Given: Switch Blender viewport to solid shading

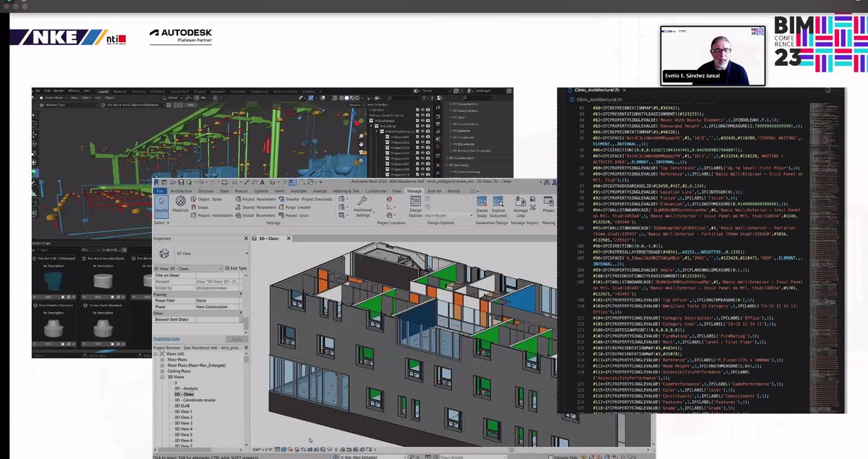Looking at the screenshot, I should [347, 98].
